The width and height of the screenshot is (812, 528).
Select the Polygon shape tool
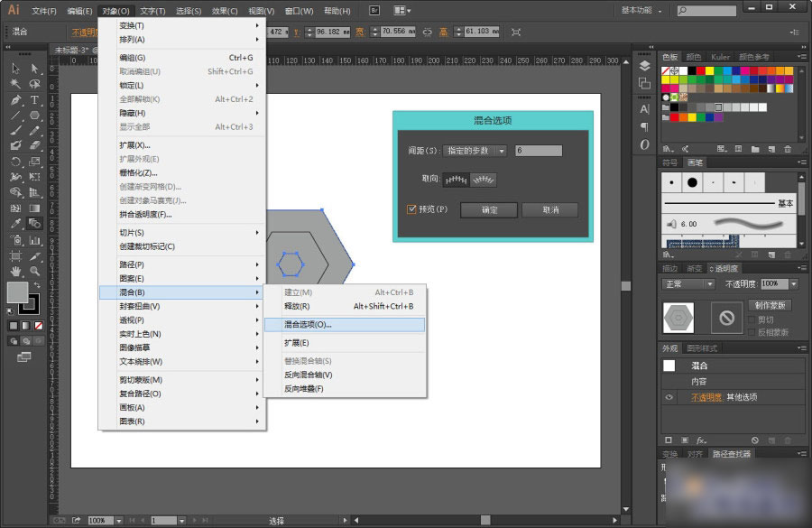pos(34,116)
